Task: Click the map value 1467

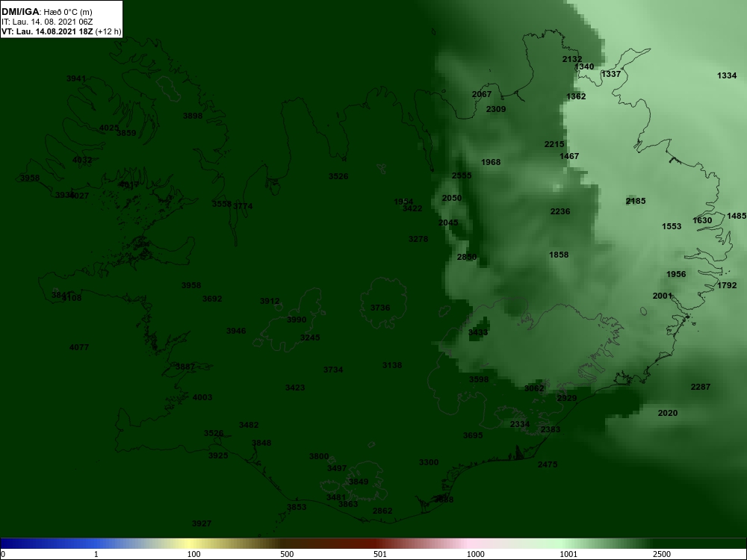Action: click(569, 156)
